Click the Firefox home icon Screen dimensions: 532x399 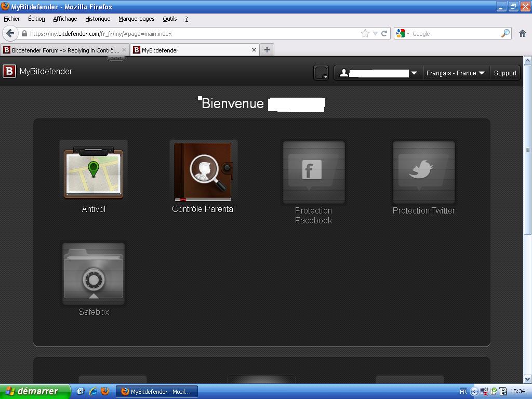click(x=523, y=33)
